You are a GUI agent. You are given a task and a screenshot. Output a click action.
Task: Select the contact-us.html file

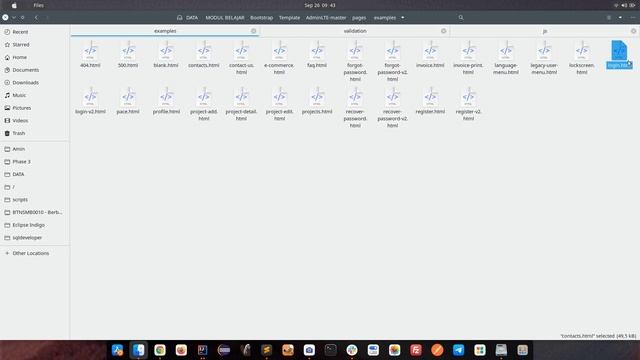tap(241, 58)
